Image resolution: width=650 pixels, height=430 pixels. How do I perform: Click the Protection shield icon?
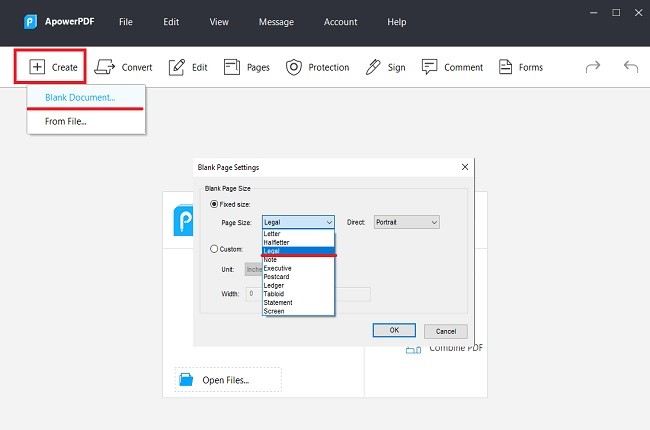click(x=294, y=67)
